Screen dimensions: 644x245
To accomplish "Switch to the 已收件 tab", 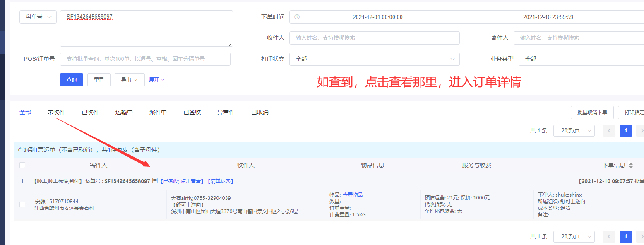I will 90,112.
